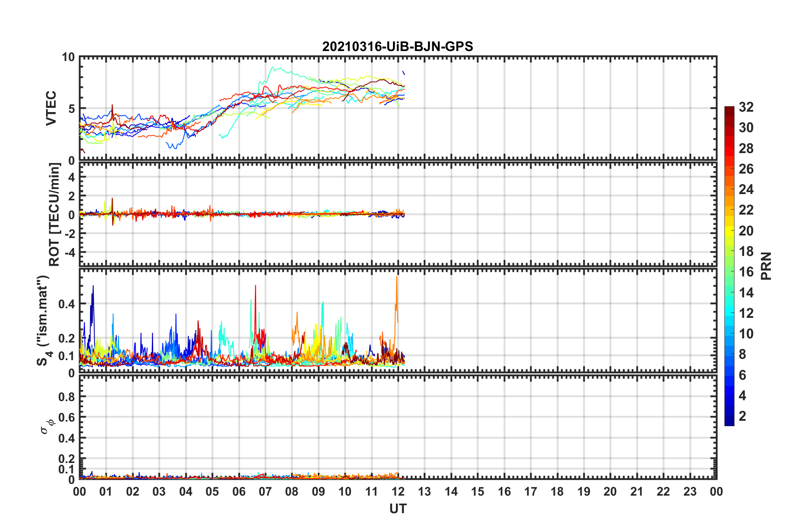796x532 pixels.
Task: Click the PRN rainbow colorbar
Action: (729, 266)
